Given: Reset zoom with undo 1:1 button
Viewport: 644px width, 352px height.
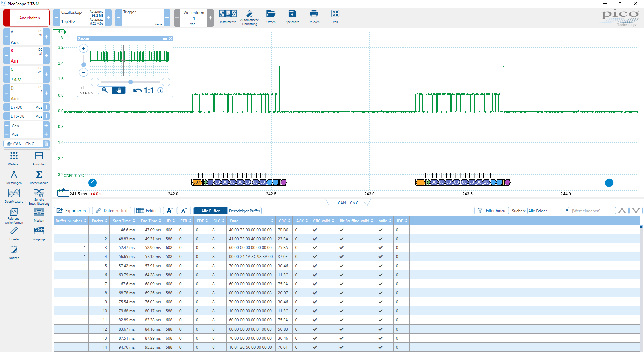Looking at the screenshot, I should (x=143, y=90).
